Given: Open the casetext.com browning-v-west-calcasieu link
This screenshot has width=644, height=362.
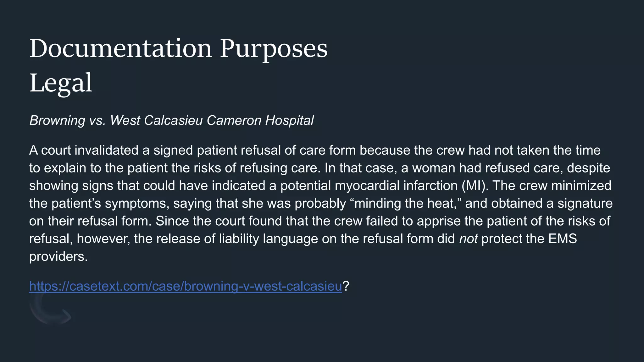Looking at the screenshot, I should 186,286.
